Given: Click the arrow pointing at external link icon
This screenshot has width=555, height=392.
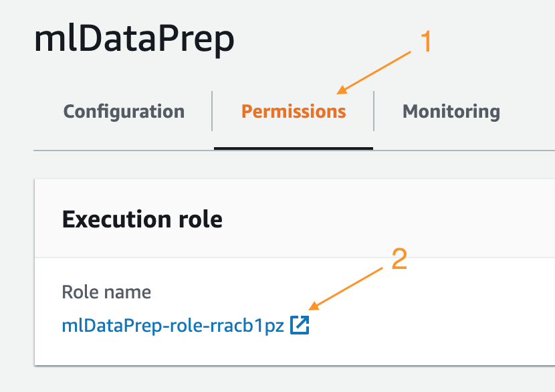Looking at the screenshot, I should pyautogui.click(x=346, y=288).
